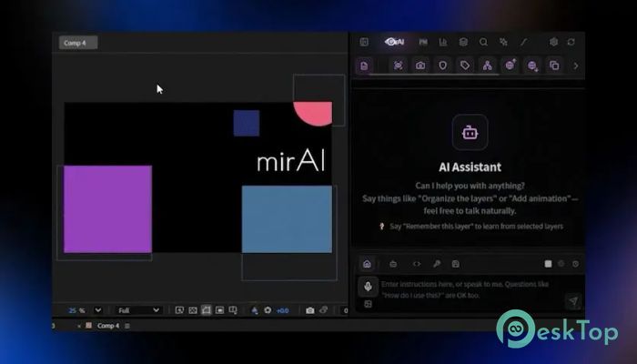This screenshot has height=364, width=637.
Task: Click the dim gear icon beside stop square
Action: pyautogui.click(x=561, y=264)
